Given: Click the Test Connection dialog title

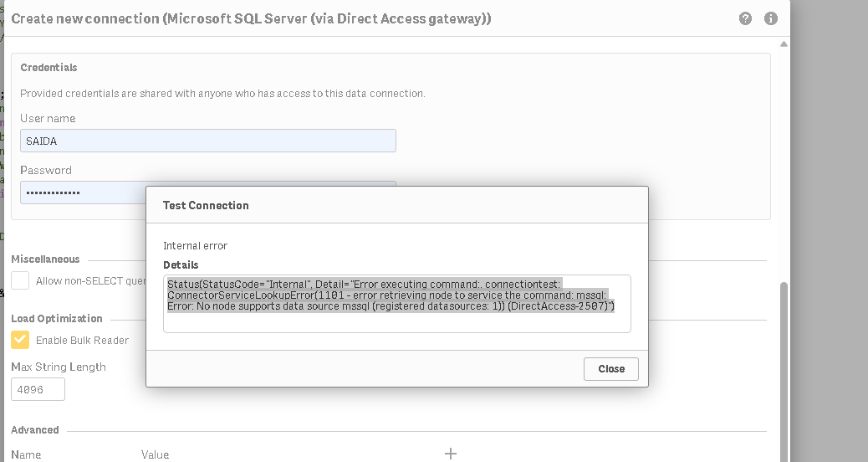Looking at the screenshot, I should coord(206,205).
